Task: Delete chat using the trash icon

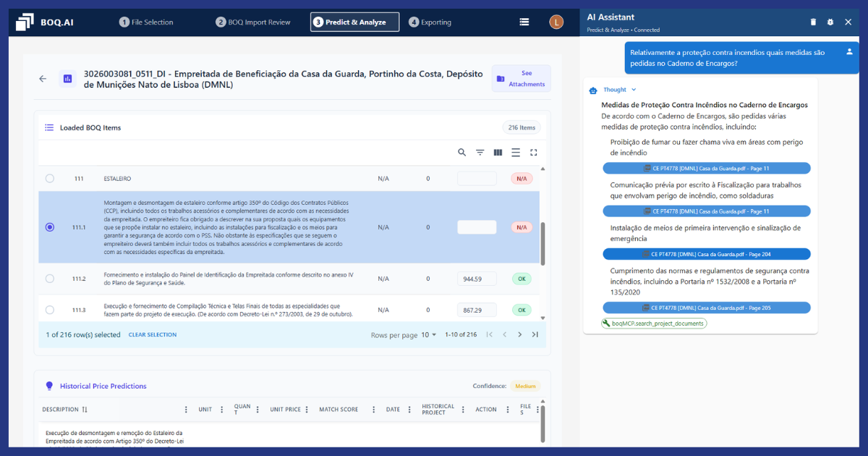Action: (813, 22)
